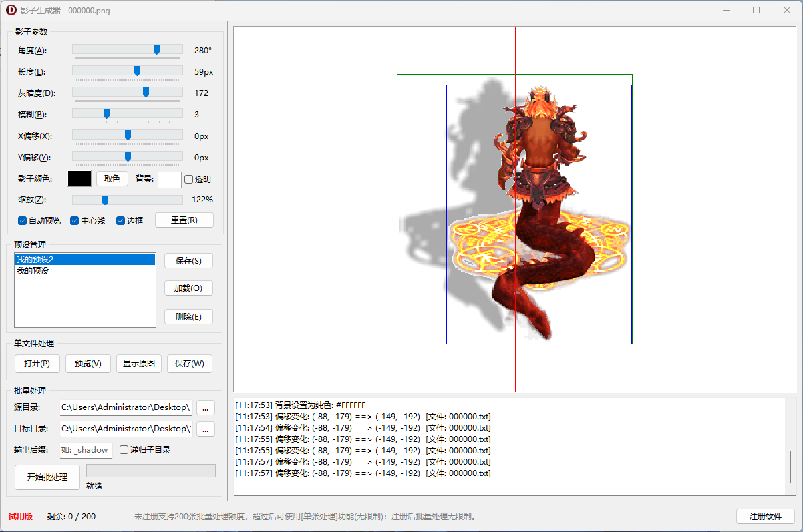Uncheck the 边框 border checkbox
The image size is (803, 532).
tap(121, 220)
